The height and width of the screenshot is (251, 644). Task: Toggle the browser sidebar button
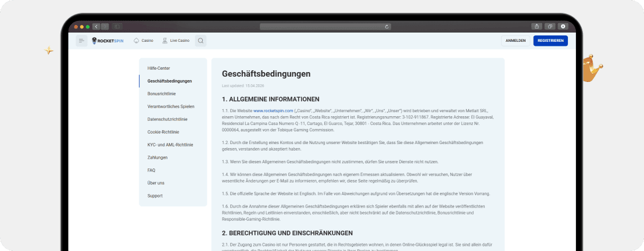[117, 27]
